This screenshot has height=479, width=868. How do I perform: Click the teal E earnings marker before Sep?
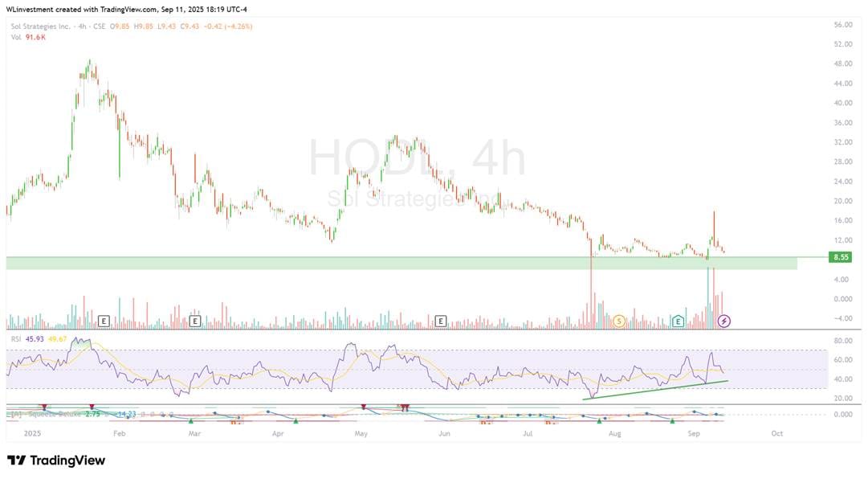coord(679,321)
